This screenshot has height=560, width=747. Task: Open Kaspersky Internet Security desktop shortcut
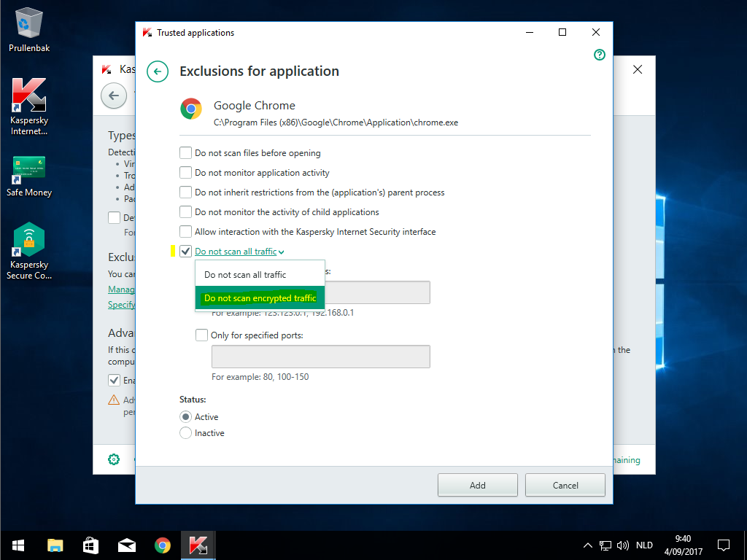coord(29,106)
